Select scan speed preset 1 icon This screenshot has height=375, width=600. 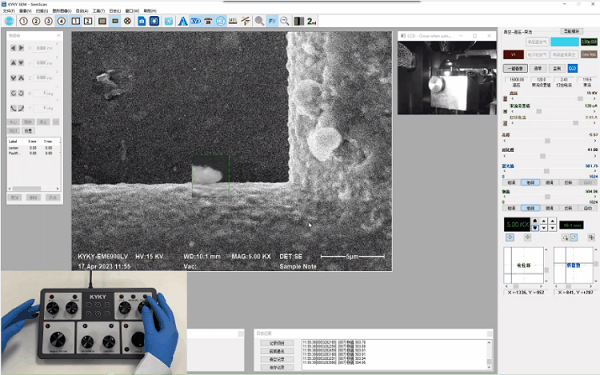click(x=24, y=21)
